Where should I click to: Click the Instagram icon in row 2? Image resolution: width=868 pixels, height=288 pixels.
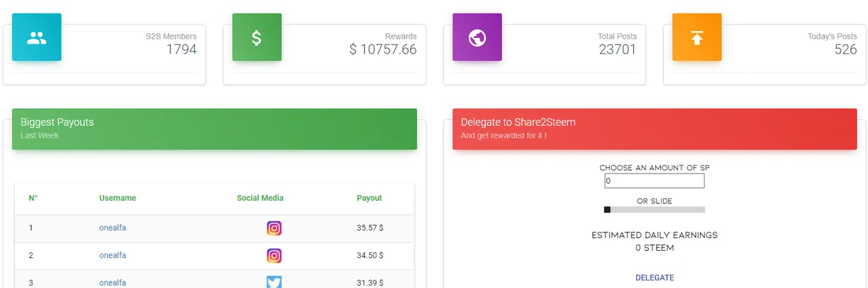point(274,256)
